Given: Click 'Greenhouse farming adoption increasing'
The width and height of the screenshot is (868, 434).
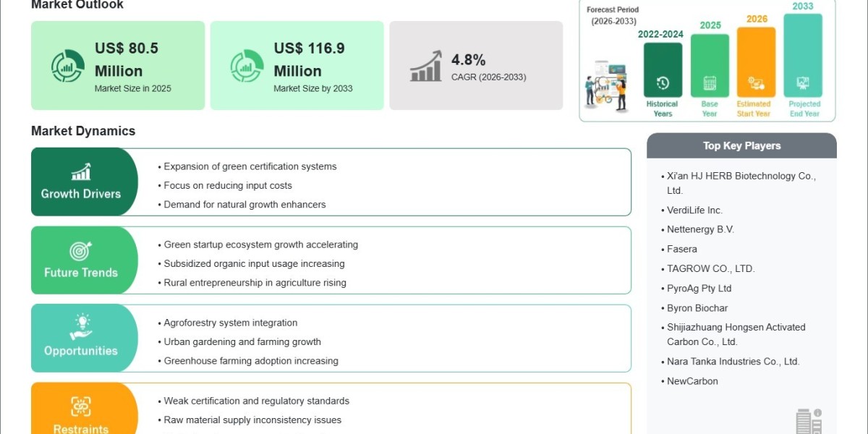Looking at the screenshot, I should pos(251,361).
